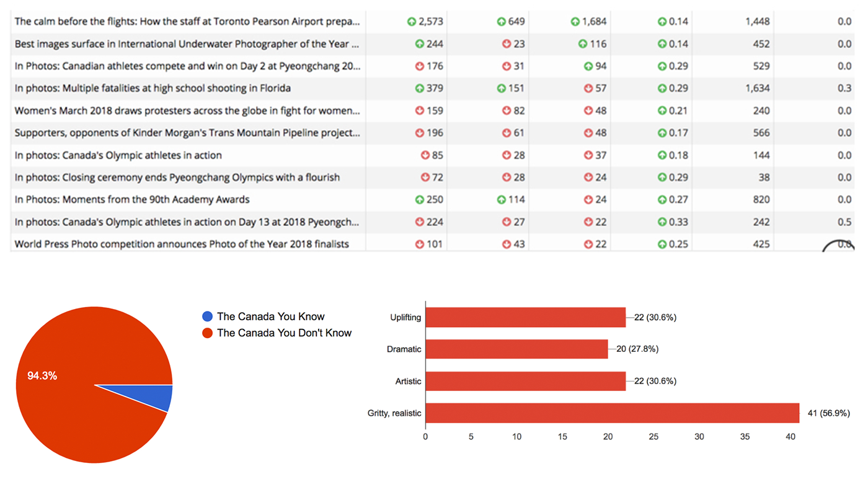The height and width of the screenshot is (484, 868).
Task: Click the 0.3 value in Florida row
Action: pyautogui.click(x=844, y=89)
